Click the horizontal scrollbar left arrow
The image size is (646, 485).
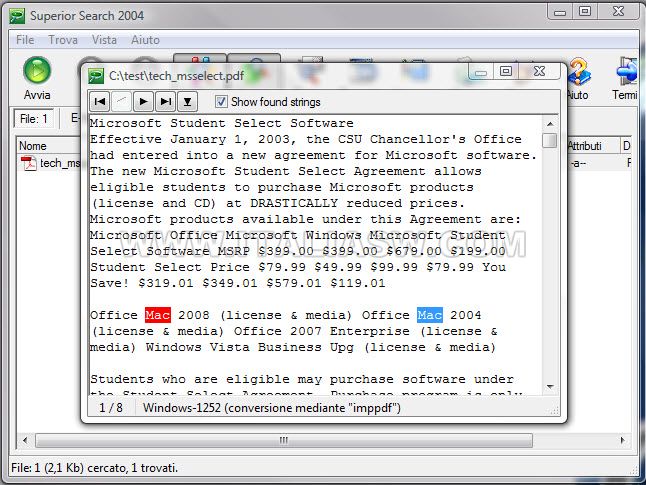click(25, 440)
